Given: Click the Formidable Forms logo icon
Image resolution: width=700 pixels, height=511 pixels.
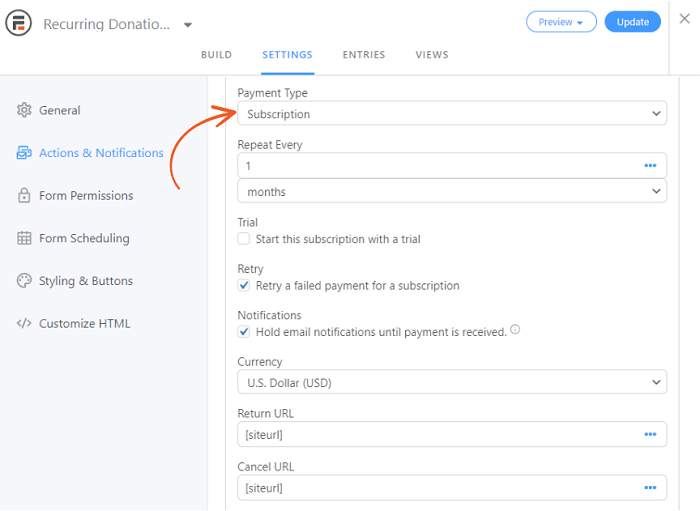Looking at the screenshot, I should point(18,23).
